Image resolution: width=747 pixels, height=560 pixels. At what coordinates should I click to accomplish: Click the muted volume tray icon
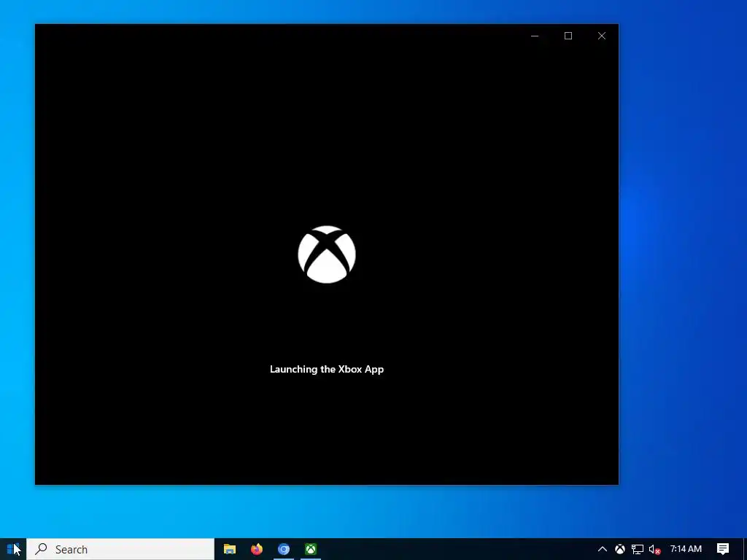coord(654,549)
